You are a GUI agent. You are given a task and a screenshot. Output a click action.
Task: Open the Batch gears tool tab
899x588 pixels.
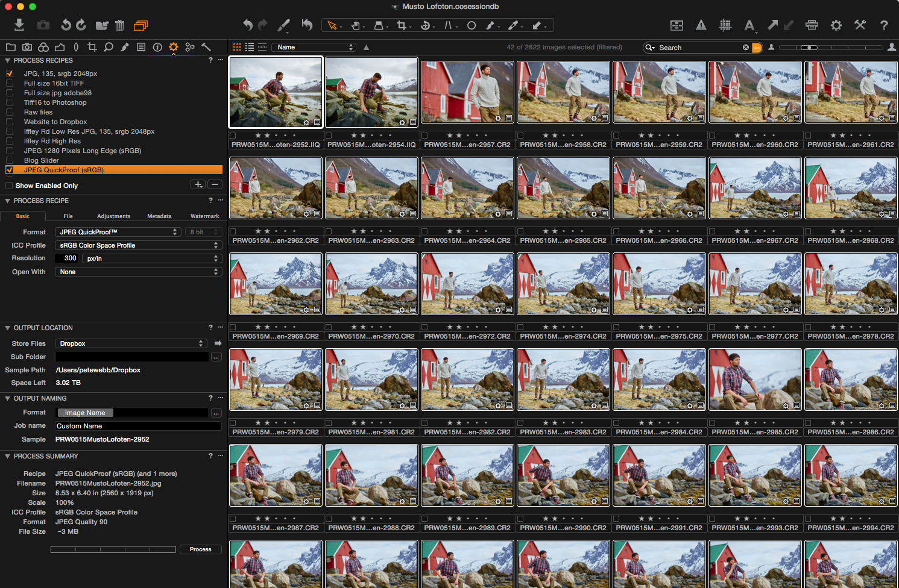coord(190,47)
